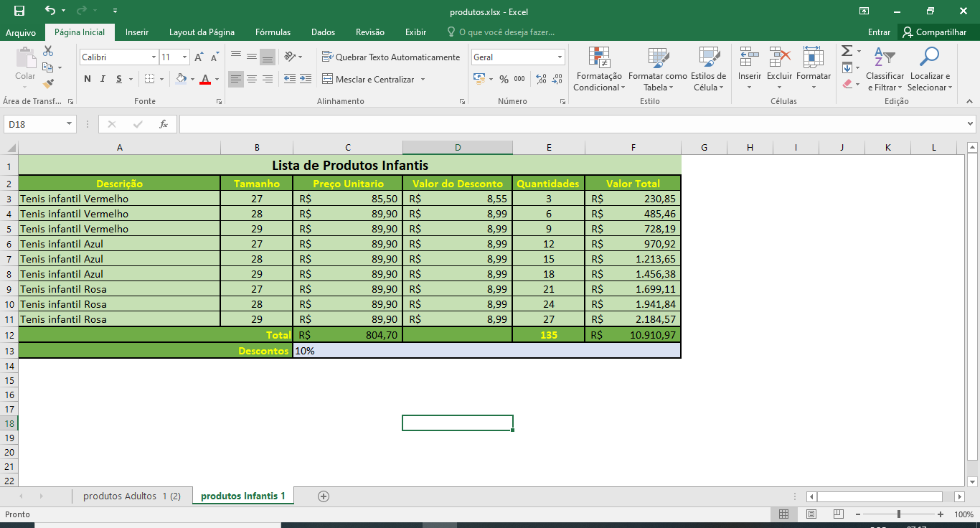Switch to the Fórmulas tab
The image size is (980, 528).
[273, 32]
